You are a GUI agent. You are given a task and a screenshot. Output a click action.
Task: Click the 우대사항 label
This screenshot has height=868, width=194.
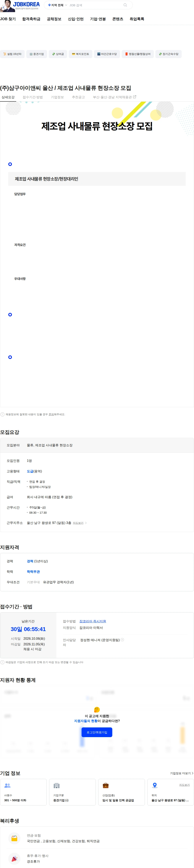coord(20,279)
